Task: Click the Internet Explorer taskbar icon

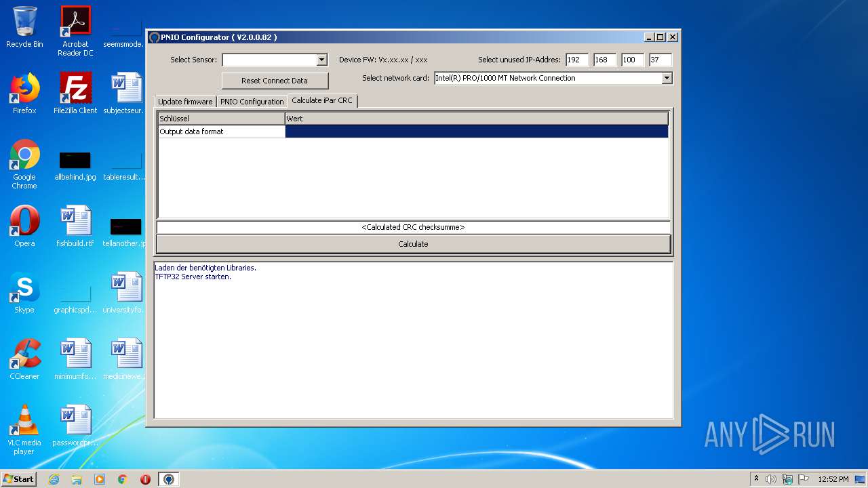Action: pos(54,479)
